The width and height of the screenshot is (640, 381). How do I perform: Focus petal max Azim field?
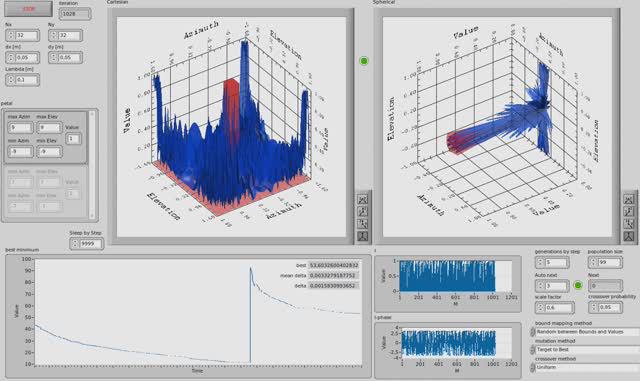pyautogui.click(x=20, y=128)
